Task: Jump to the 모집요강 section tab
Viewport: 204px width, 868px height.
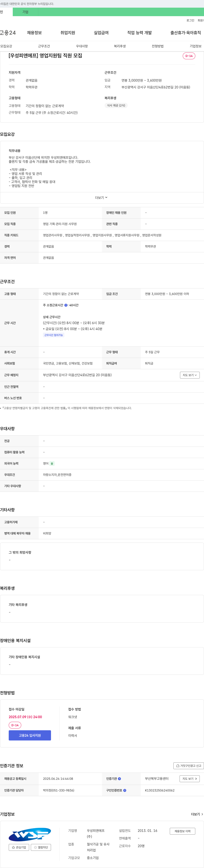Action: [x=6, y=46]
